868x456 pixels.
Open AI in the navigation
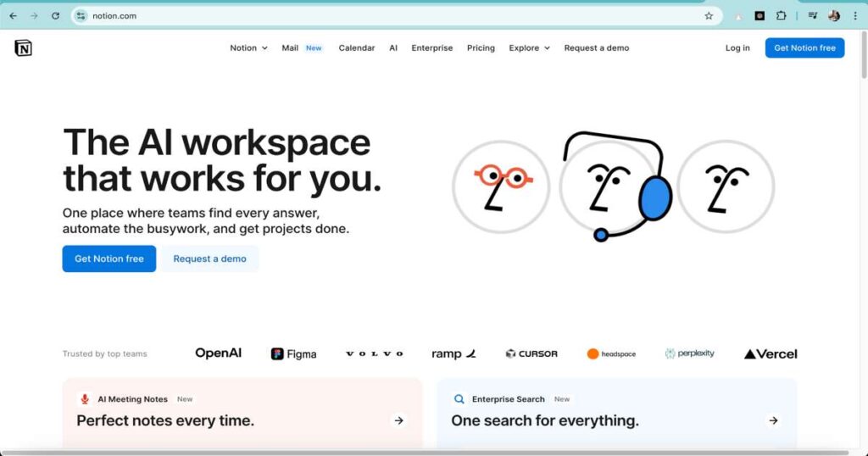tap(393, 48)
